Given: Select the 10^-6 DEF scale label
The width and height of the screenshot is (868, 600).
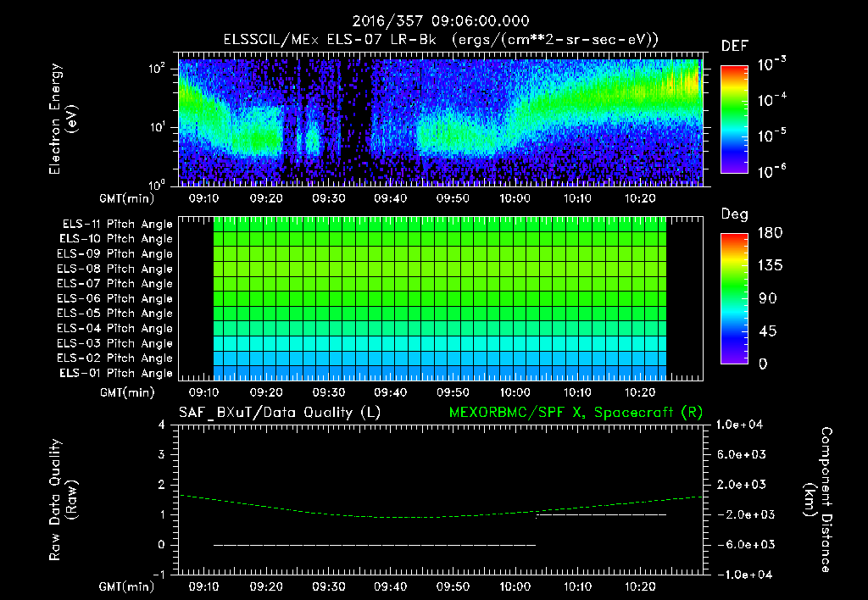Looking at the screenshot, I should click(x=771, y=171).
